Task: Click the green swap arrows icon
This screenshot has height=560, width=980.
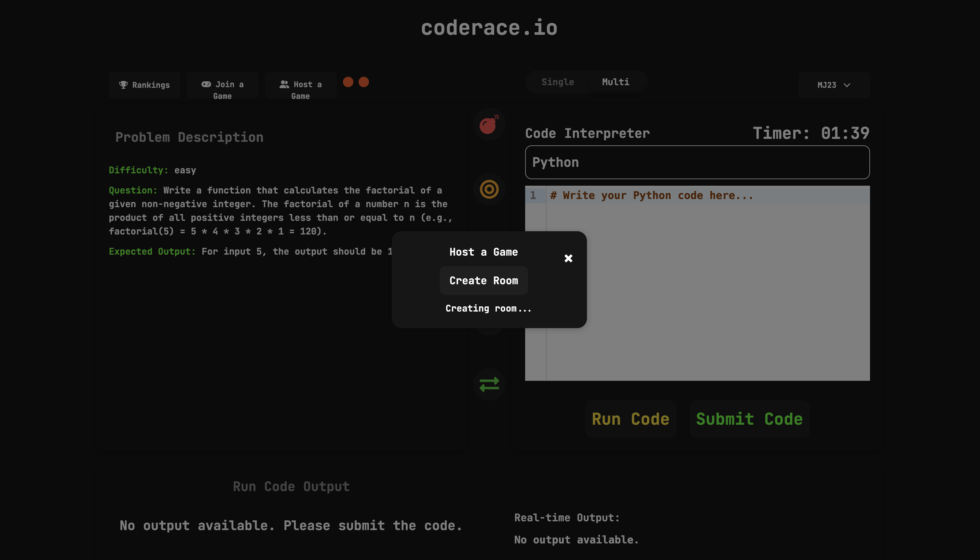Action: pos(489,384)
